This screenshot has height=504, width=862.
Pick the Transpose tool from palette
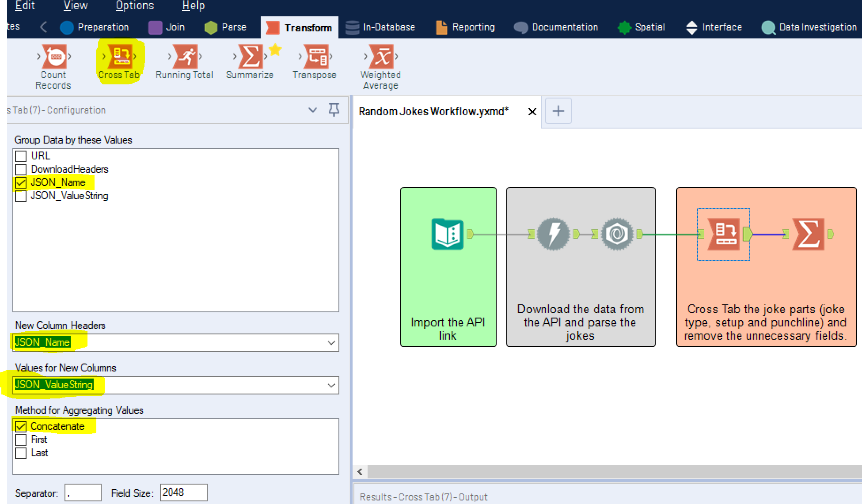click(315, 57)
